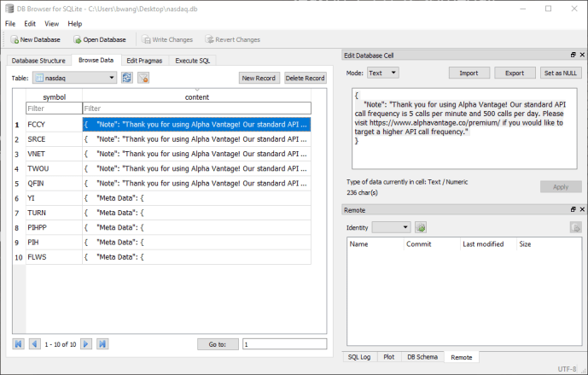The height and width of the screenshot is (375, 588).
Task: Jump to the last page of records
Action: click(102, 344)
